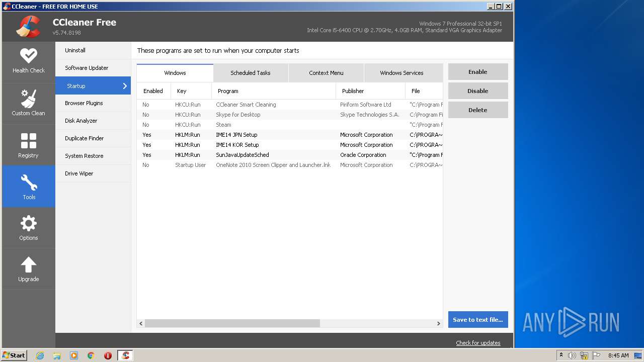
Task: Launch media player from taskbar
Action: [74, 355]
